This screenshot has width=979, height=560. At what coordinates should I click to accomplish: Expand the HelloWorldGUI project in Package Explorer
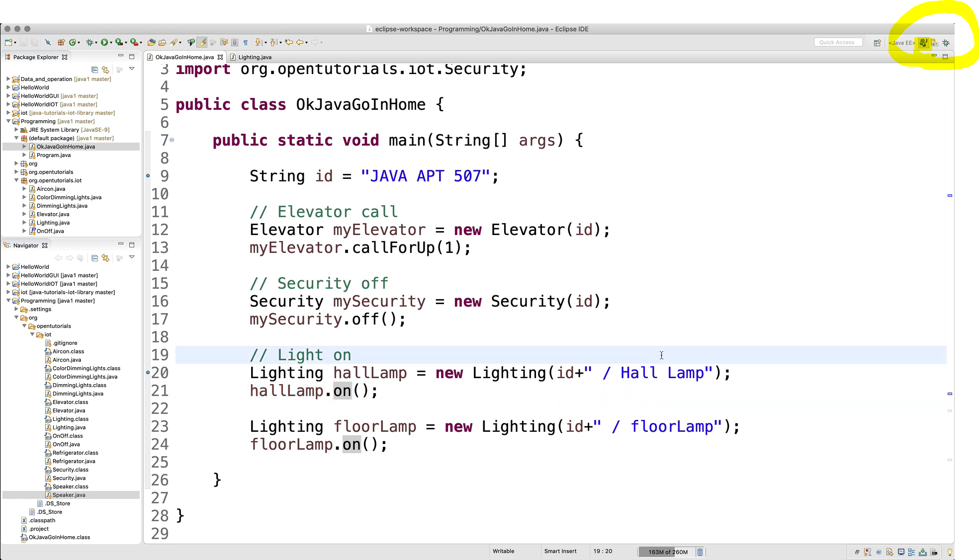coord(8,96)
